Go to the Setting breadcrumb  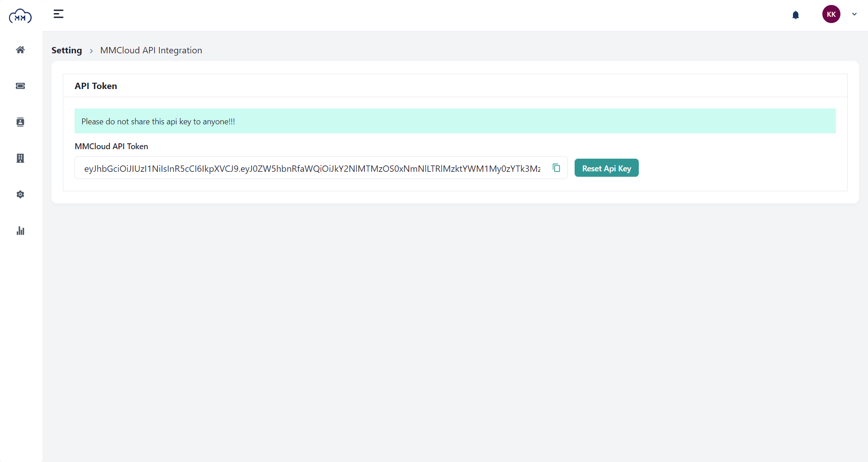tap(66, 50)
